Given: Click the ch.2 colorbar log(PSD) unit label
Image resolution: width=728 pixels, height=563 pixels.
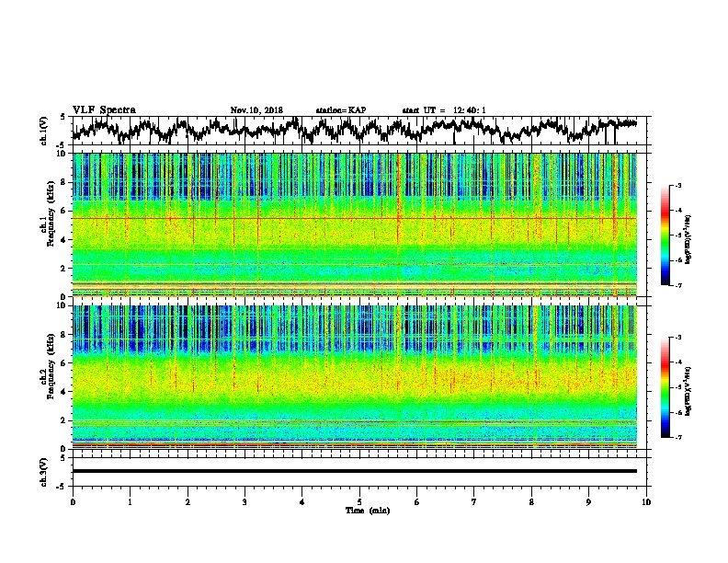Looking at the screenshot, I should click(x=688, y=390).
